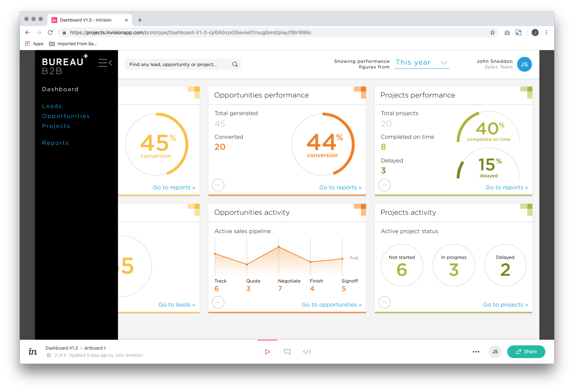Open Inspect code mode icon
This screenshot has height=392, width=574.
tap(307, 352)
